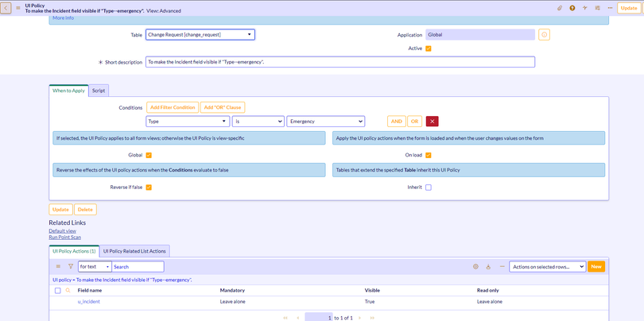Image resolution: width=644 pixels, height=321 pixels.
Task: Open the activity stream pulse icon
Action: 585,8
